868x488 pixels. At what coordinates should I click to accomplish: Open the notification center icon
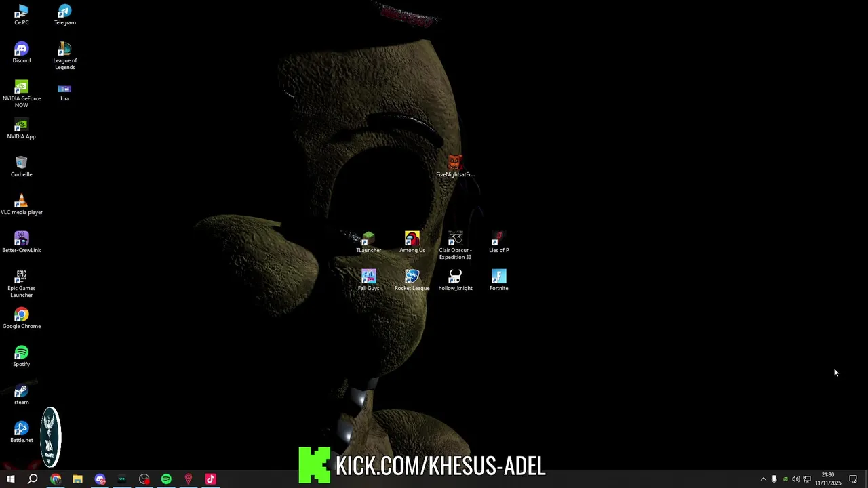853,479
